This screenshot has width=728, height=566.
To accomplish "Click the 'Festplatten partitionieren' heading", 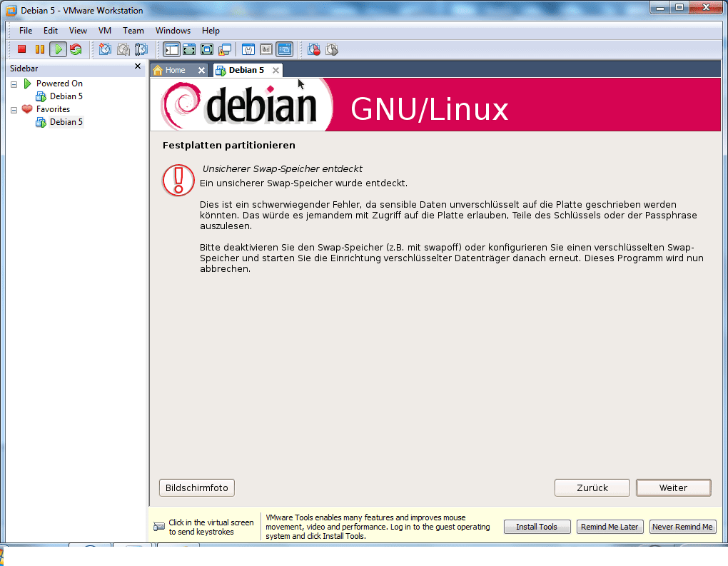I will click(x=229, y=146).
